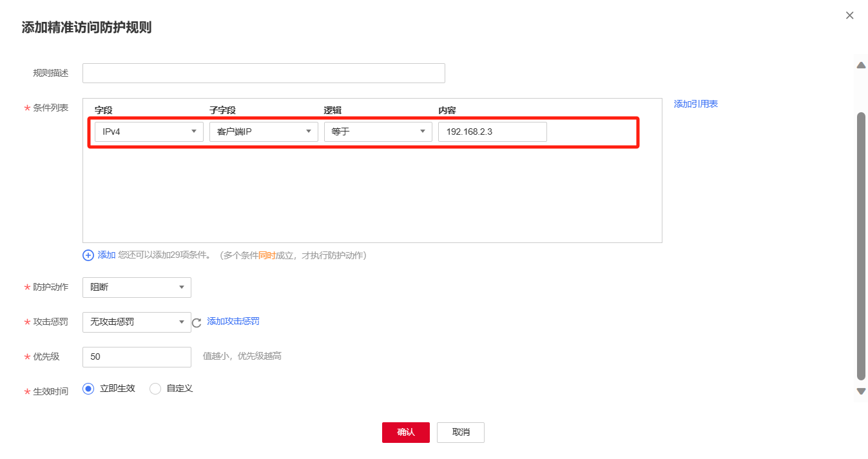Viewport: 868px width, 459px height.
Task: Open the 字段 dropdown showing IPv4
Action: click(149, 132)
